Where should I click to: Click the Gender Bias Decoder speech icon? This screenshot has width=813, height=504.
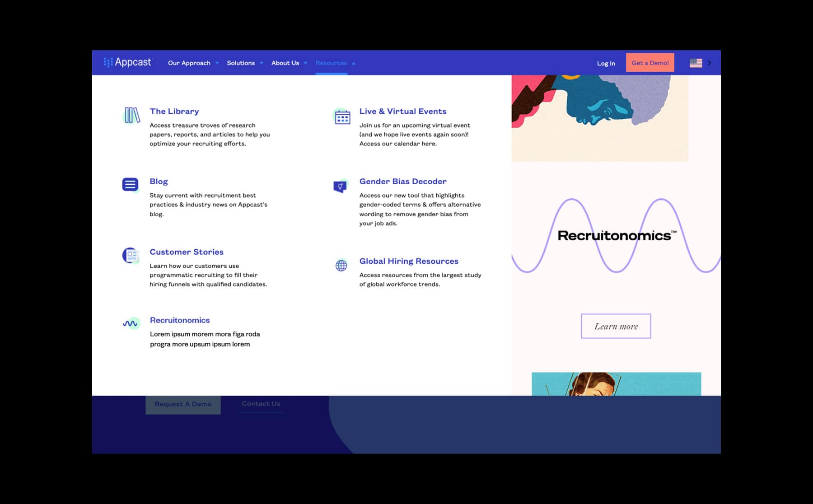[x=341, y=185]
